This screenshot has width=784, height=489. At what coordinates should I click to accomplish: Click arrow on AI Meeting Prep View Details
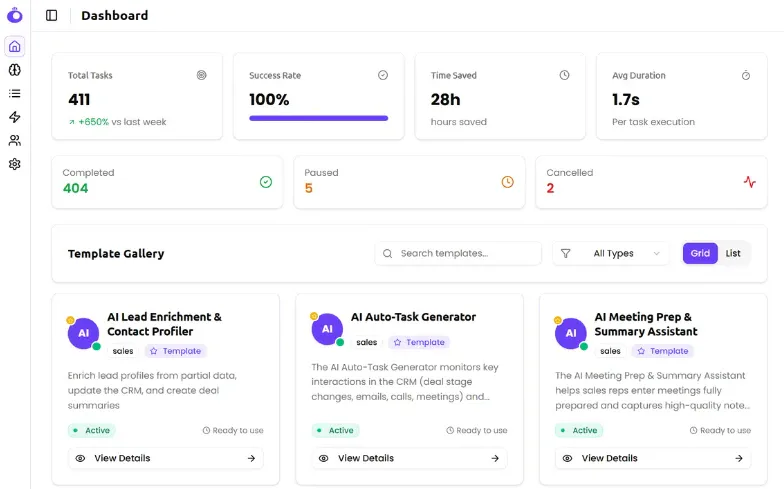pos(738,458)
